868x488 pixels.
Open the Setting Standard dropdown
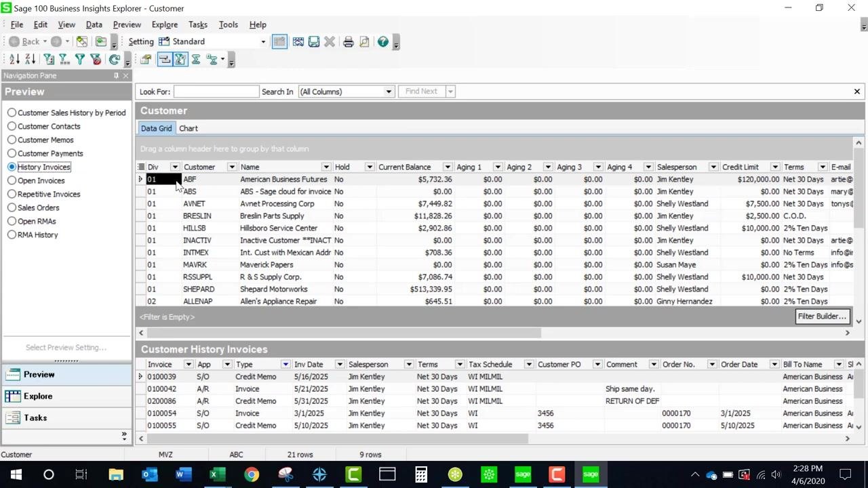click(263, 41)
